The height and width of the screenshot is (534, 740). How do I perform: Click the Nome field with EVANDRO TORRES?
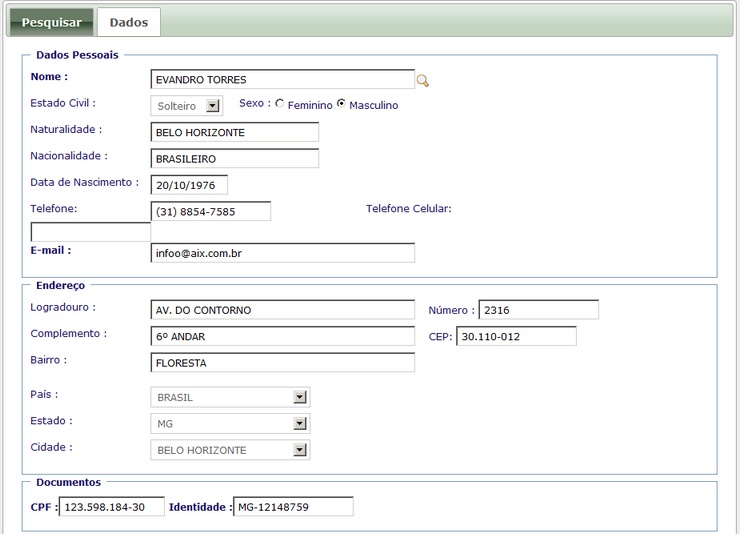pos(282,80)
